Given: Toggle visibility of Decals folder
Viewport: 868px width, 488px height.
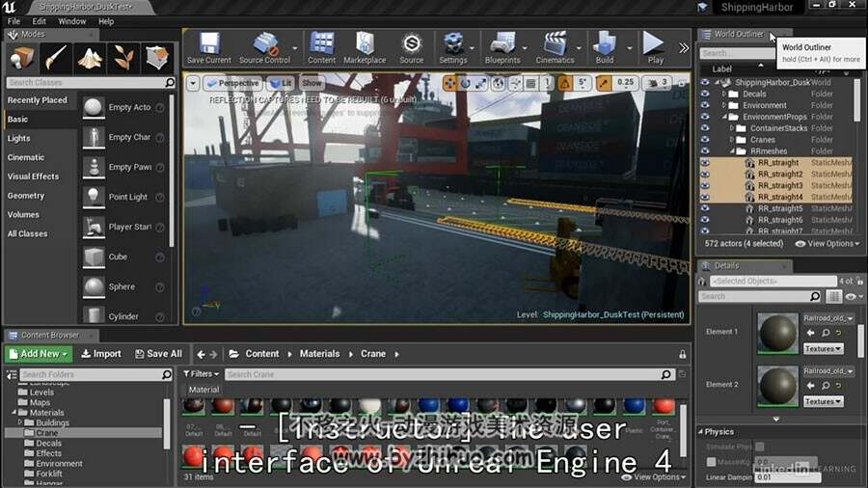Looking at the screenshot, I should click(x=705, y=95).
